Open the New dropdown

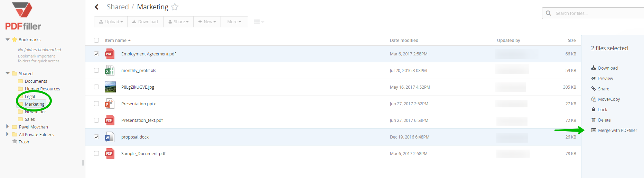207,21
